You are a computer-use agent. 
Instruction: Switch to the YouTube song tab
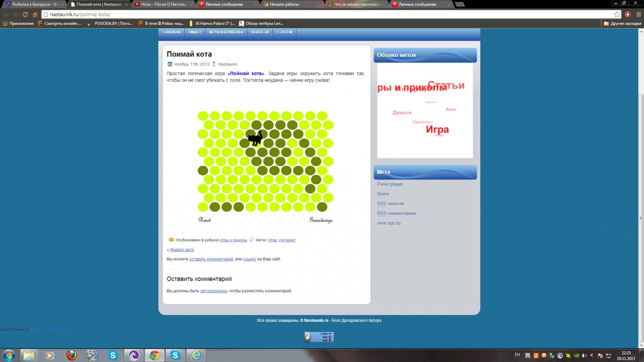[163, 5]
